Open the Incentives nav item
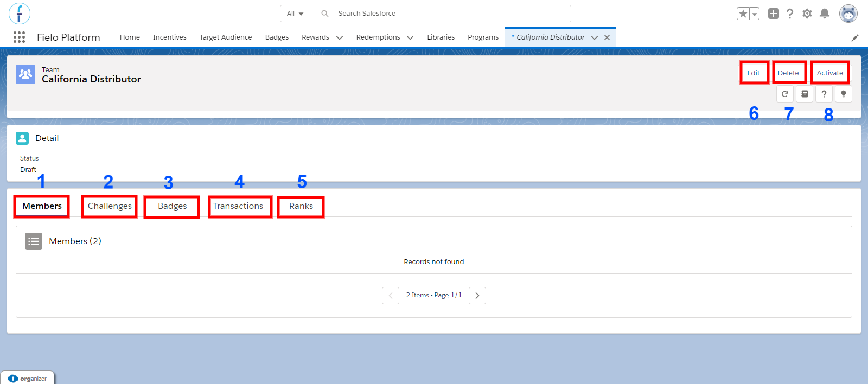 170,37
